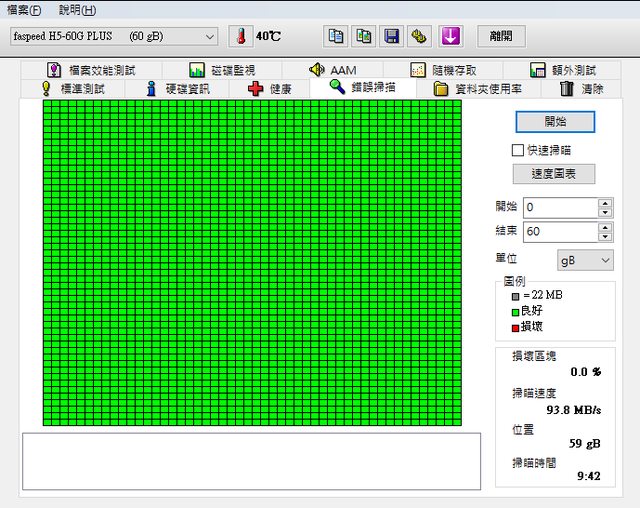Open the AAM tab with speaker icon
Viewport: 640px width, 508px height.
click(332, 70)
